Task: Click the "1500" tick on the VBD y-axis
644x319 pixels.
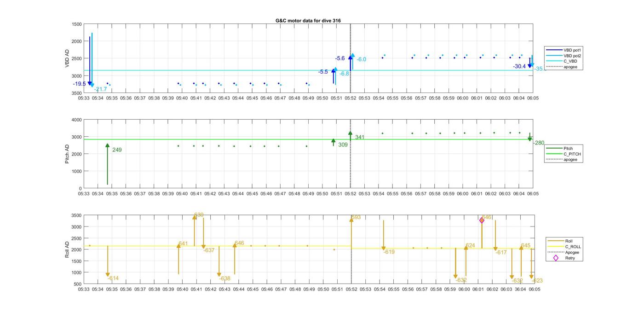Action: [77, 24]
